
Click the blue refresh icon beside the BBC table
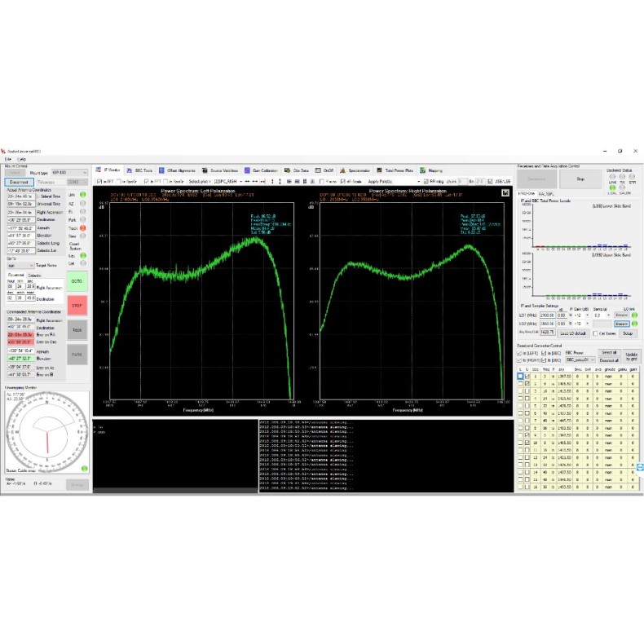point(639,466)
